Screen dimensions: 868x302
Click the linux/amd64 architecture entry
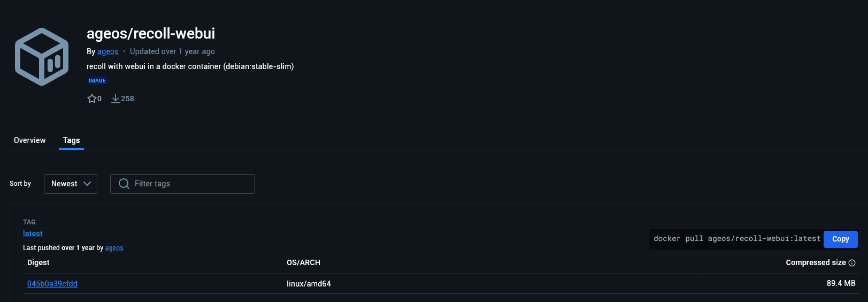click(x=309, y=284)
